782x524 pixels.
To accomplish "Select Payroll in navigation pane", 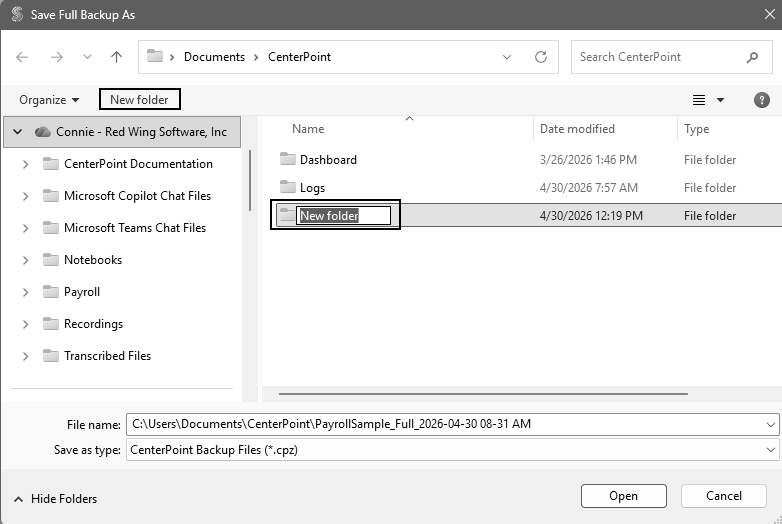I will tap(82, 292).
